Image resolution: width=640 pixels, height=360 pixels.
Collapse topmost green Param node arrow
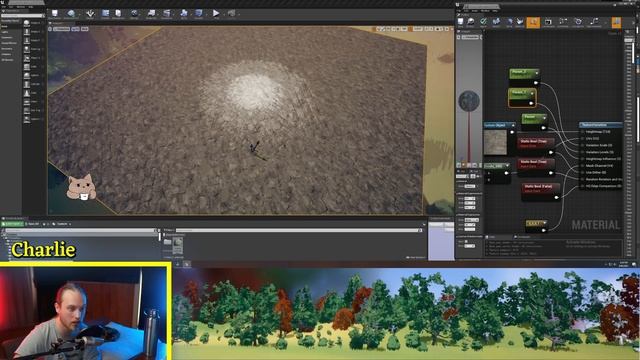pyautogui.click(x=536, y=73)
